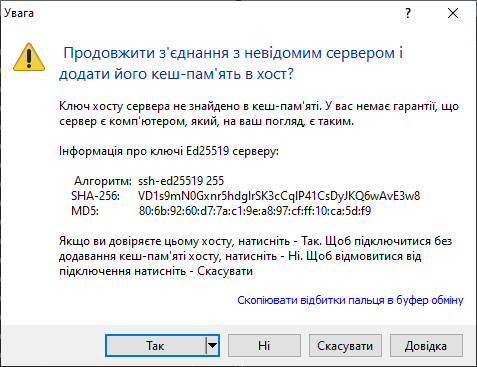Click the question mark help icon in title bar
This screenshot has height=367, width=477.
[408, 13]
